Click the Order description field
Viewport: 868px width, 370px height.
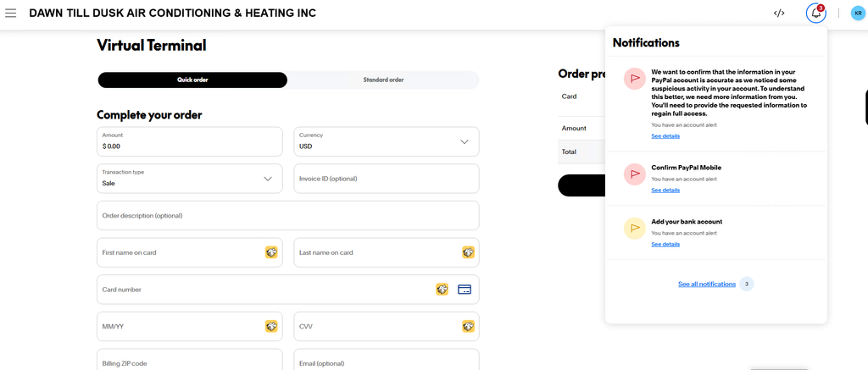tap(288, 216)
